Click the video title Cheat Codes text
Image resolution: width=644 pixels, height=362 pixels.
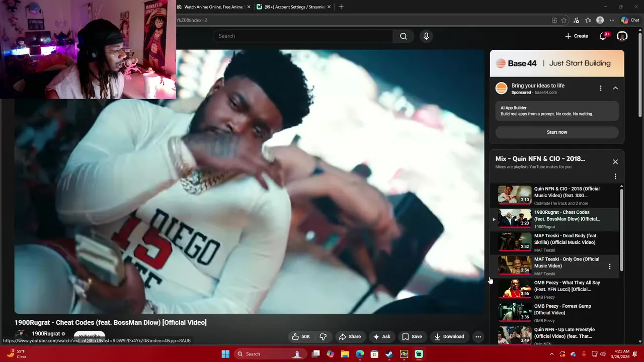pos(111,322)
